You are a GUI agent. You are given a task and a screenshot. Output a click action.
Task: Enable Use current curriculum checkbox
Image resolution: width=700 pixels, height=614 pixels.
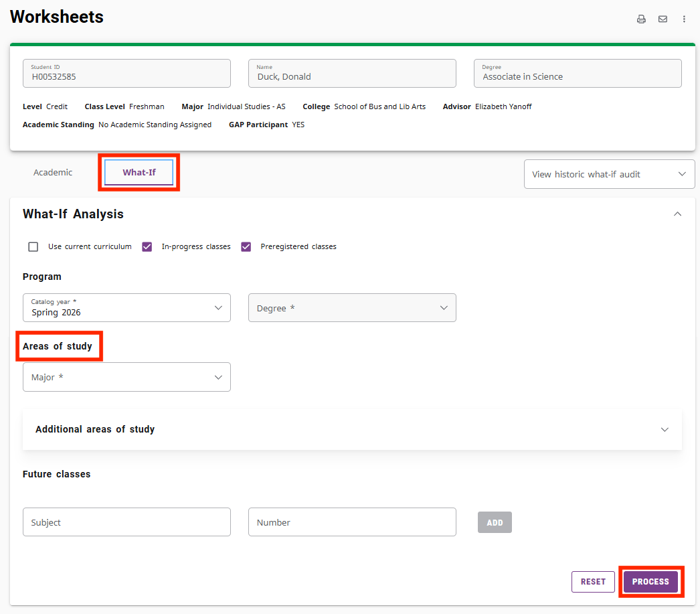[33, 247]
